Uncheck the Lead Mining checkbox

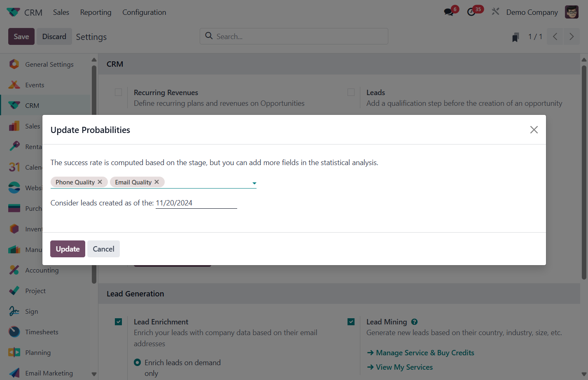pos(351,322)
